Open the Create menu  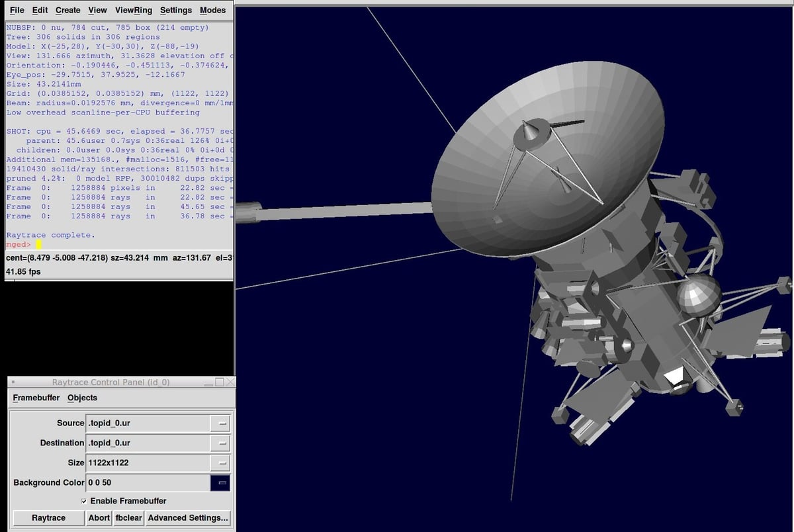(x=67, y=10)
